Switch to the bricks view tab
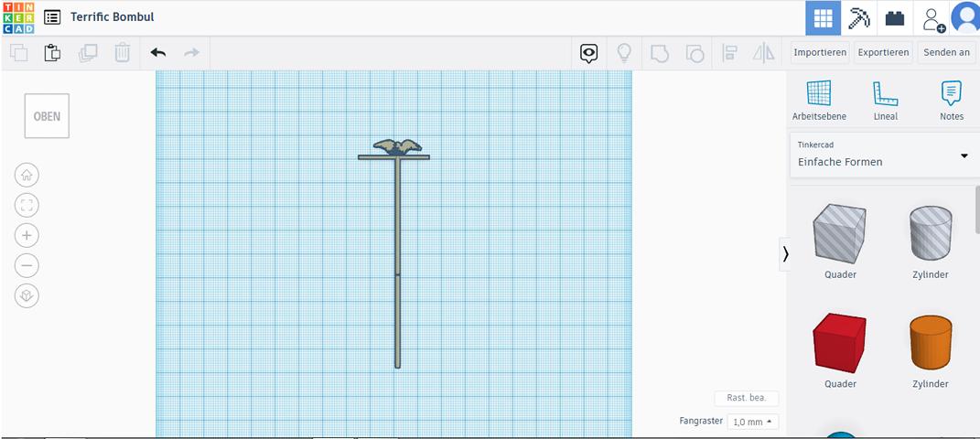980x439 pixels. [894, 18]
